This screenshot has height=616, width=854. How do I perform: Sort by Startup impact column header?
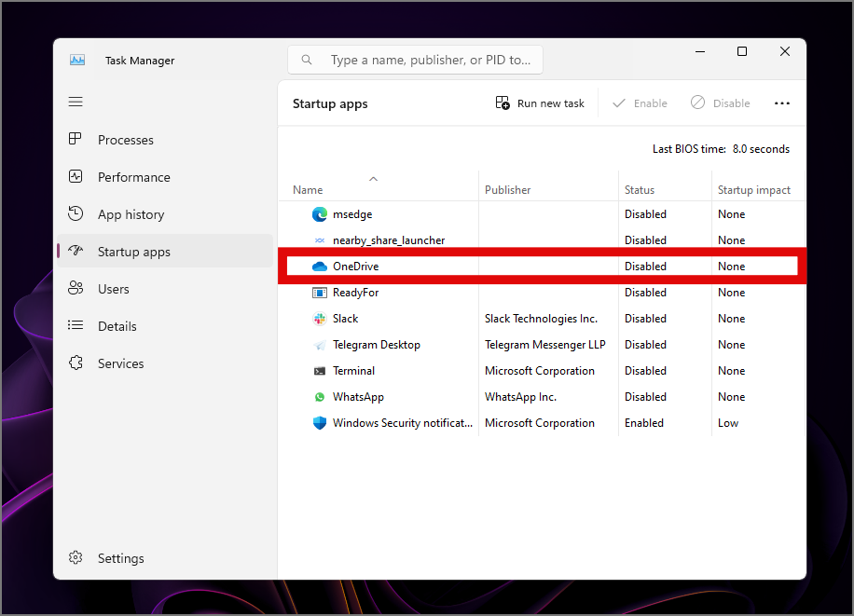[754, 189]
